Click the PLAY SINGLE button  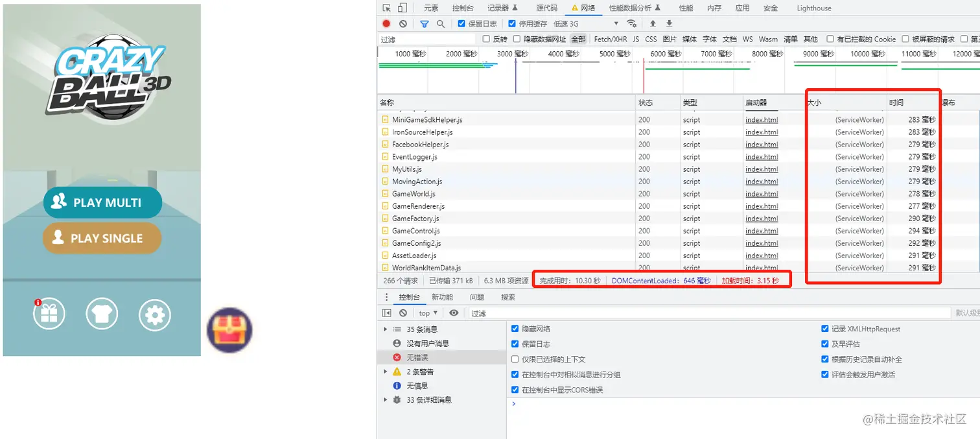point(102,238)
